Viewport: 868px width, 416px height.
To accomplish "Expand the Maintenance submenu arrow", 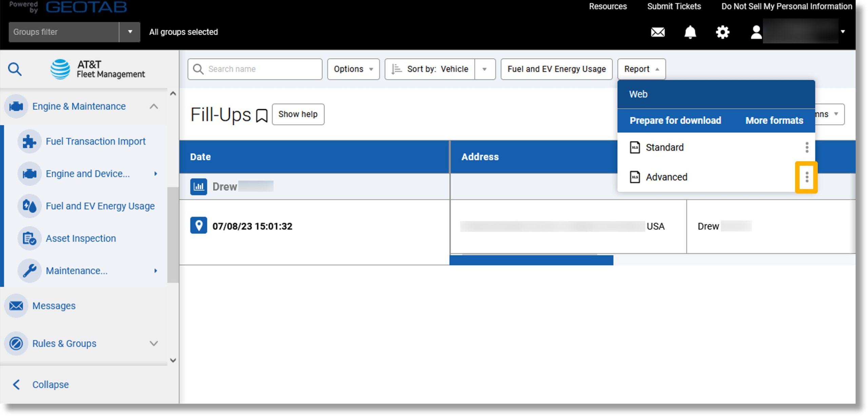I will point(156,271).
